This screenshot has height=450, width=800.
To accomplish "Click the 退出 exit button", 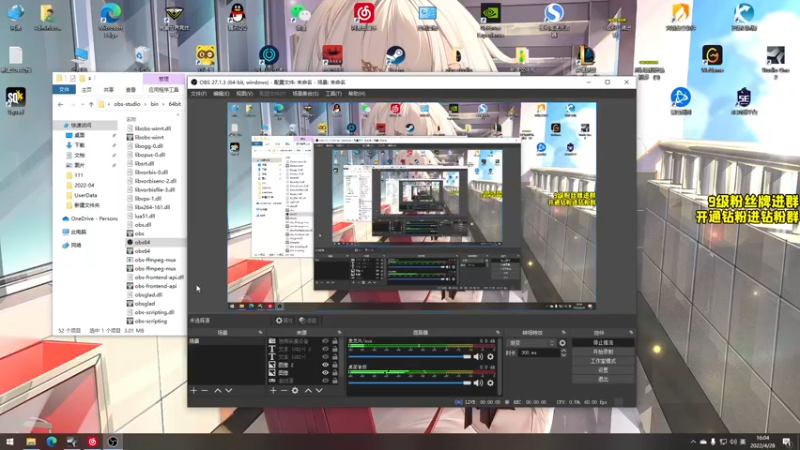I will click(603, 379).
